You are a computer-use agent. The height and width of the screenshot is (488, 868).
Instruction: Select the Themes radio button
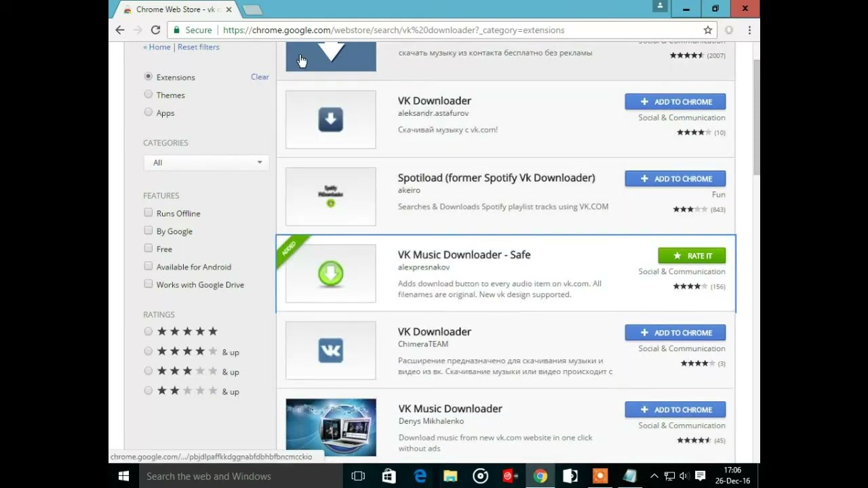[148, 94]
